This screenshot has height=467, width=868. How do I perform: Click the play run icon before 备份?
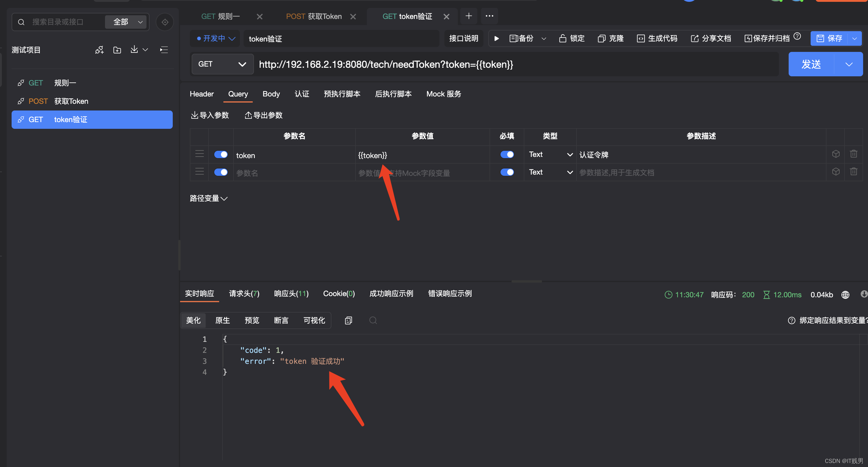496,38
